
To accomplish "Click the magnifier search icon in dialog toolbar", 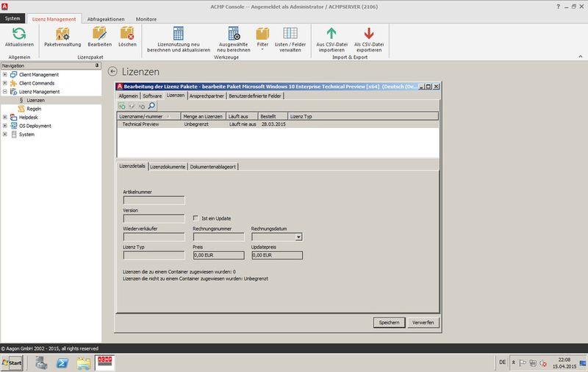I will (151, 106).
